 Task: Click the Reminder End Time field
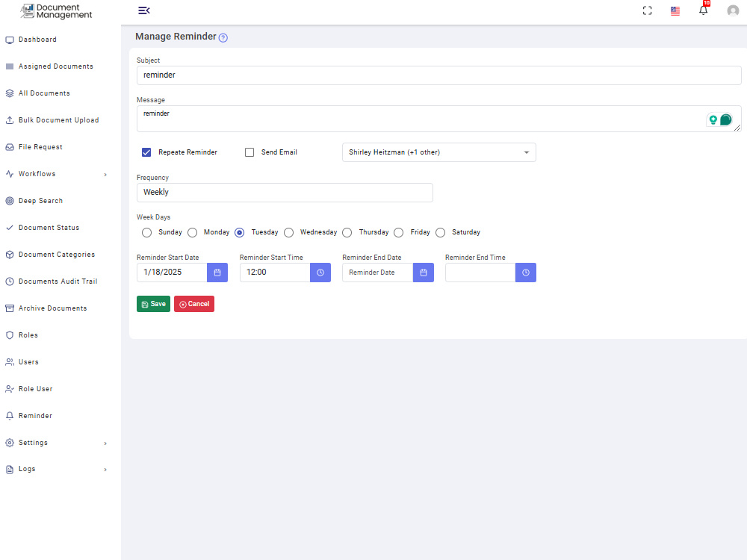480,273
